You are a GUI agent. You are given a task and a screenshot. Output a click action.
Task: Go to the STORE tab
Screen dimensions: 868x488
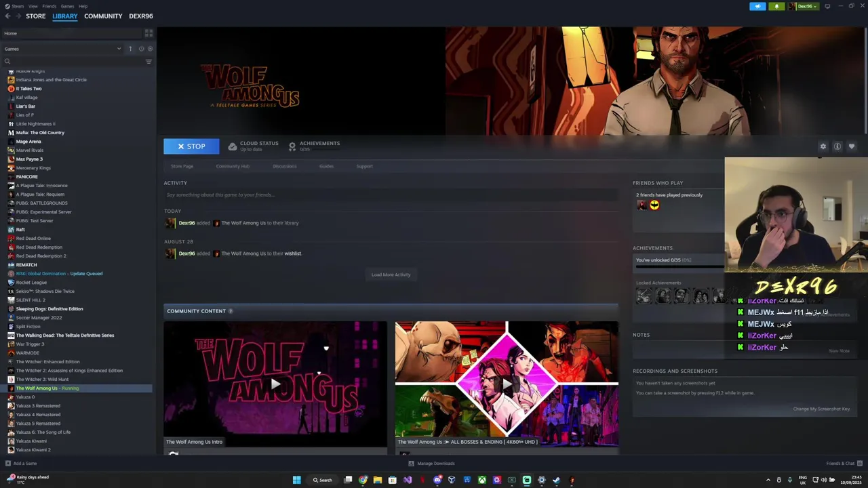tap(36, 16)
